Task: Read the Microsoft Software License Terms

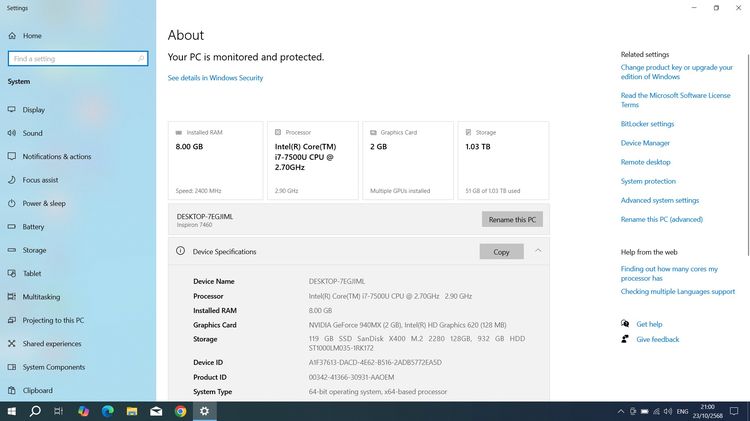Action: (x=675, y=100)
